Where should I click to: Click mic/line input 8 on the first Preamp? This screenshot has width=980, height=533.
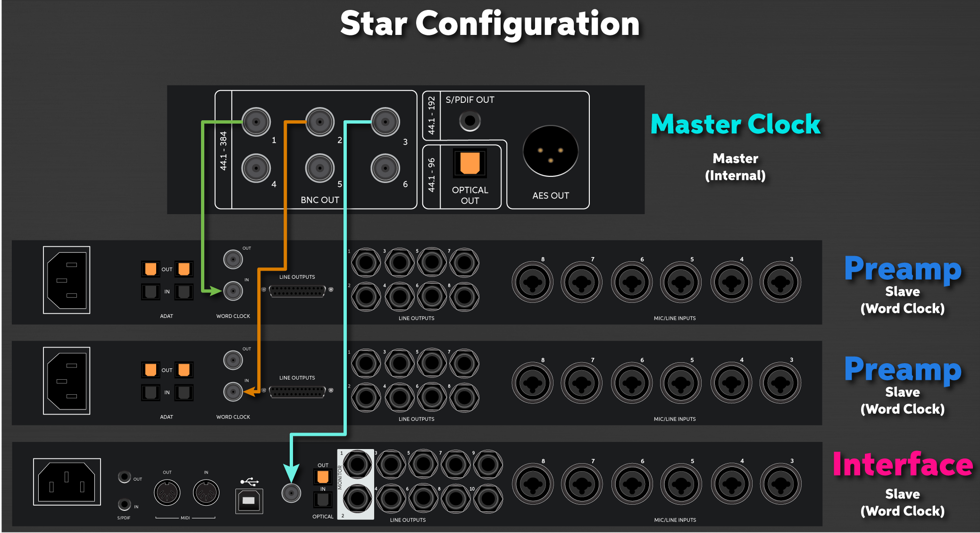532,283
